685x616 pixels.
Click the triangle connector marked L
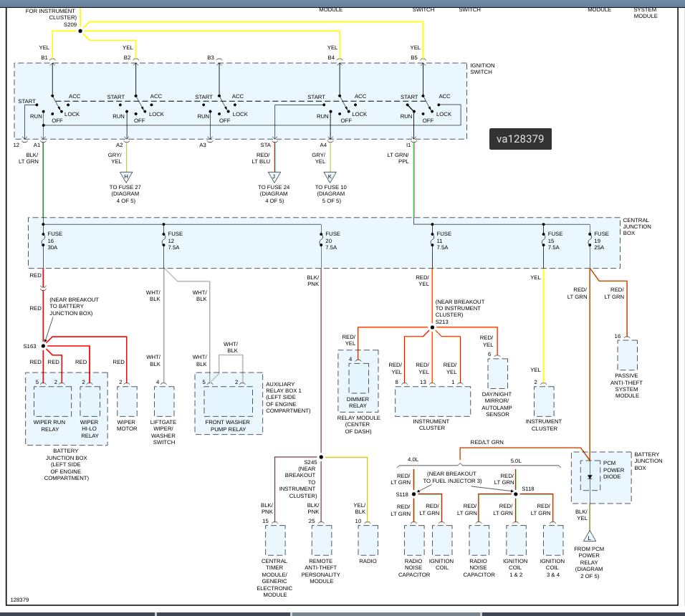[x=590, y=536]
